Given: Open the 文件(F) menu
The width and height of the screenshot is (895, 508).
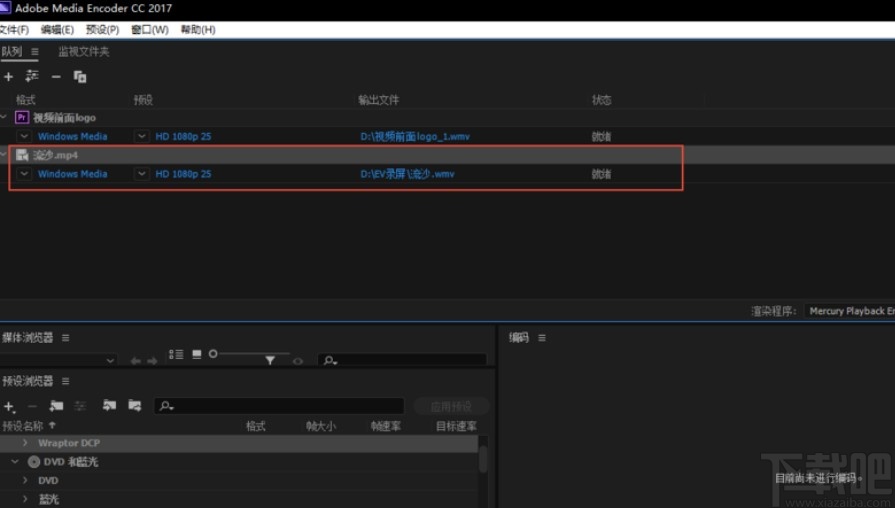Looking at the screenshot, I should [x=14, y=30].
